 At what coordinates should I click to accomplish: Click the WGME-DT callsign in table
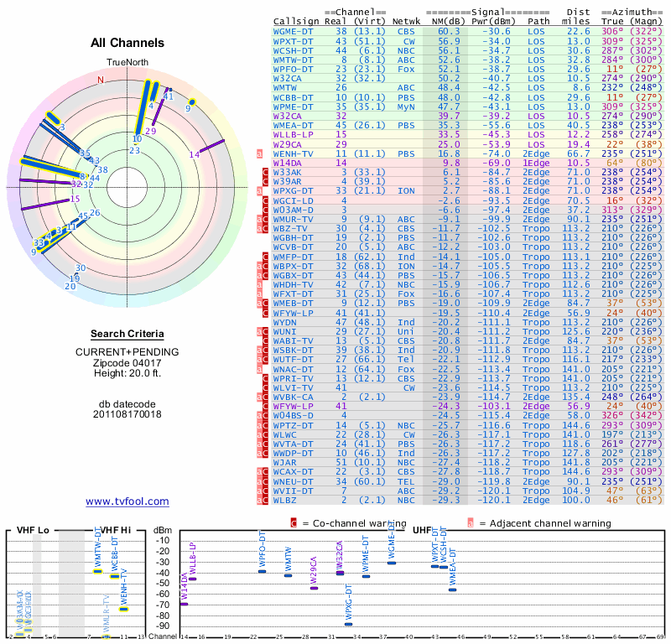pos(293,32)
